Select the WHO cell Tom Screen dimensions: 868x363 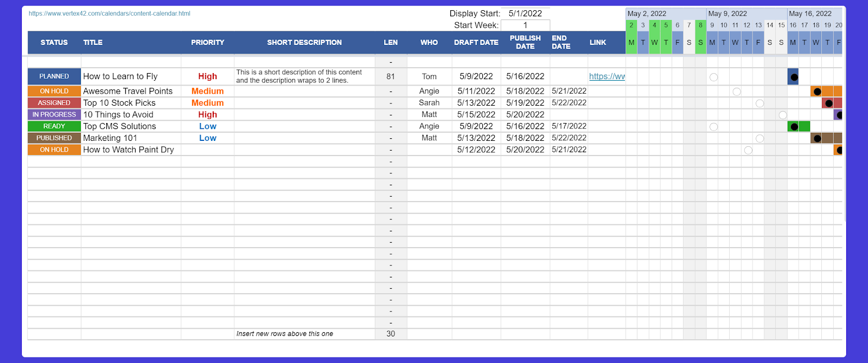pyautogui.click(x=429, y=76)
